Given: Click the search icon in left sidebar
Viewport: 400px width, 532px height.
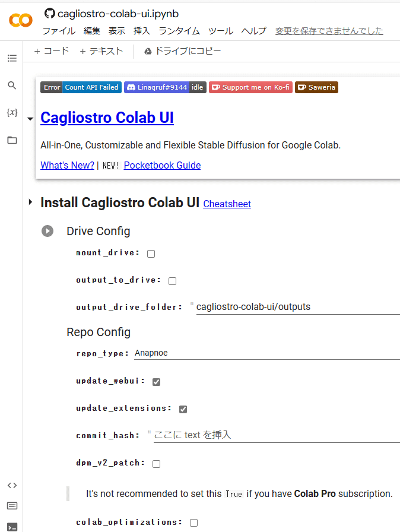Looking at the screenshot, I should click(12, 85).
